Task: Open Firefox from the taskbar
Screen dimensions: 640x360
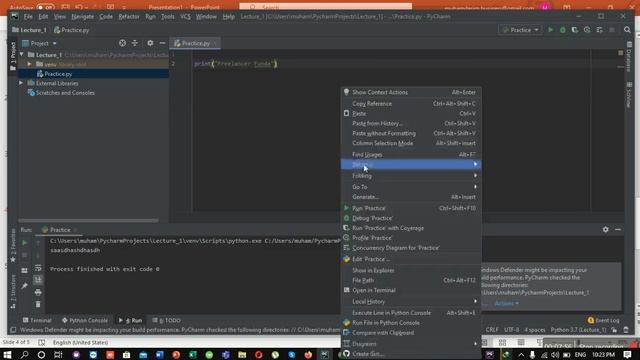Action: point(308,354)
